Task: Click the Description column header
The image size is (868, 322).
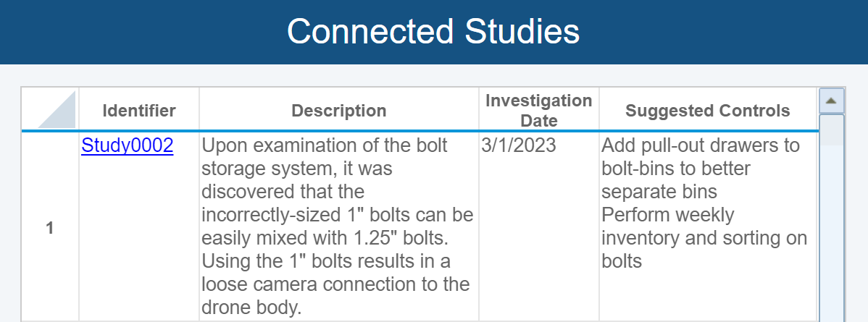Action: 338,111
